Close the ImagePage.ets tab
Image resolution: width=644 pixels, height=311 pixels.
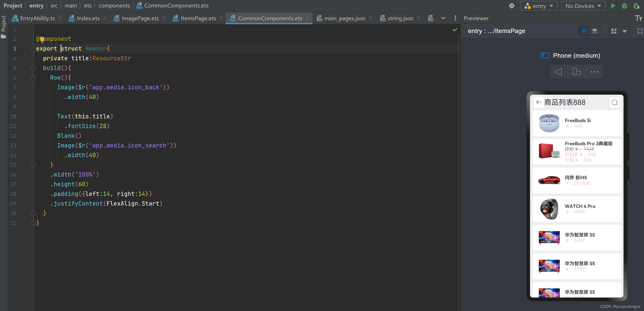(164, 18)
